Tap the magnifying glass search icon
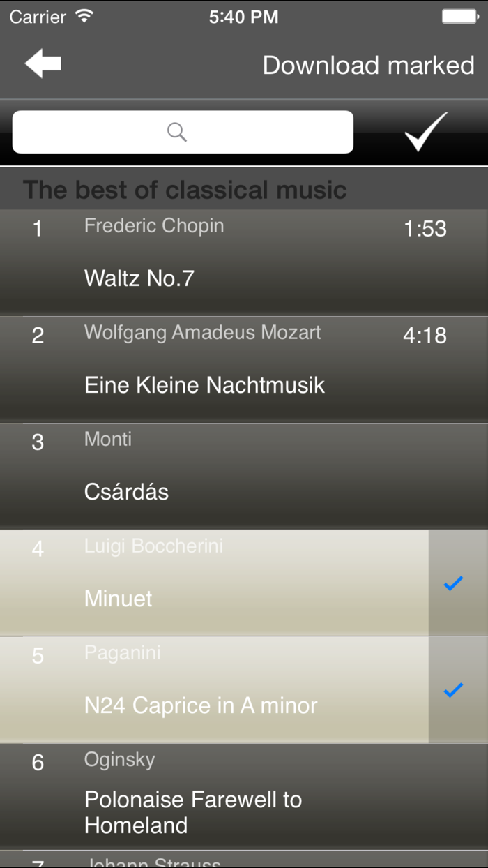488x868 pixels. click(177, 131)
